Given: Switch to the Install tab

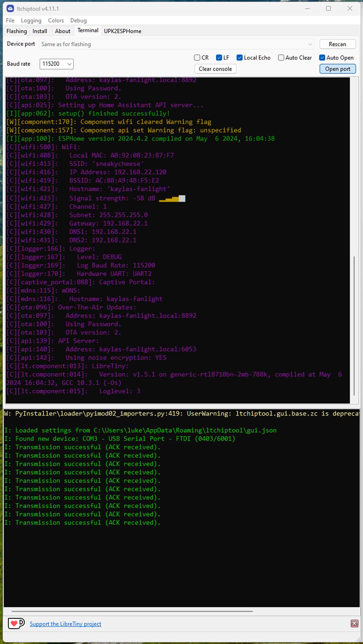Looking at the screenshot, I should 40,31.
